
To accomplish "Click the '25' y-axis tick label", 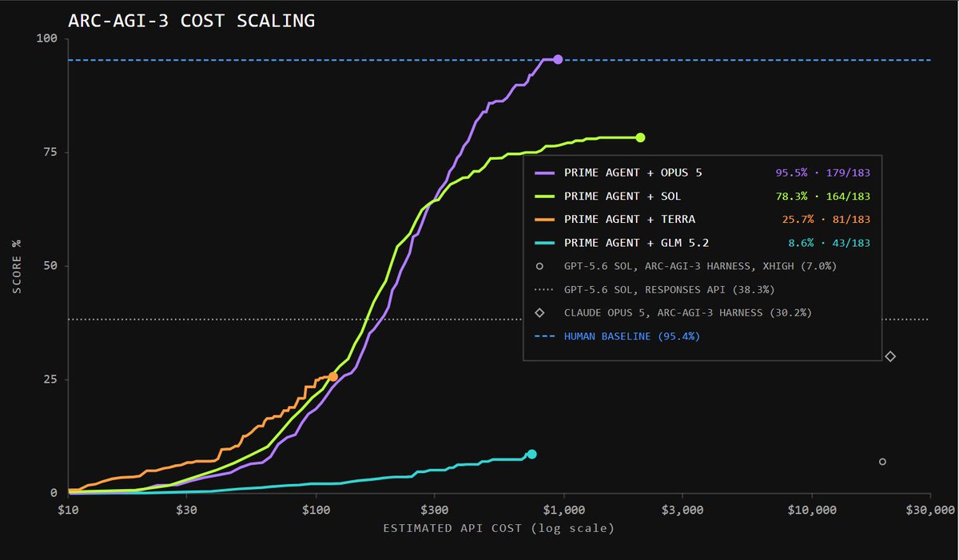I will pos(52,379).
